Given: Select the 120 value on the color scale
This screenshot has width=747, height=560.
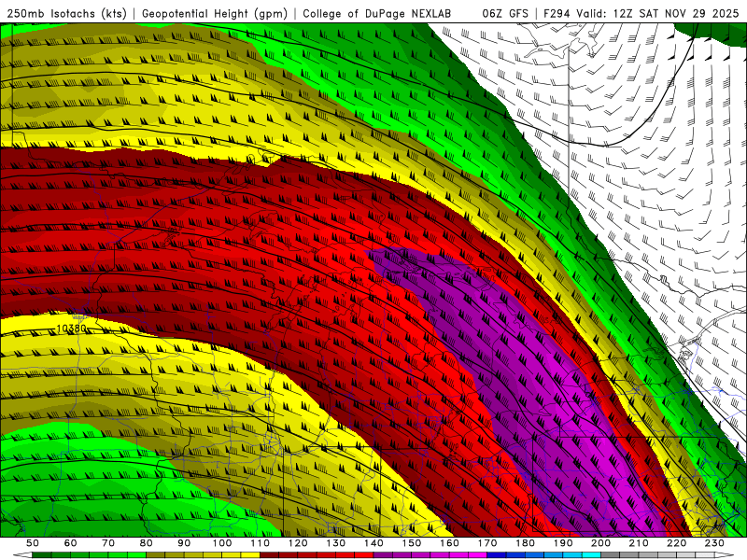Looking at the screenshot, I should point(298,543).
